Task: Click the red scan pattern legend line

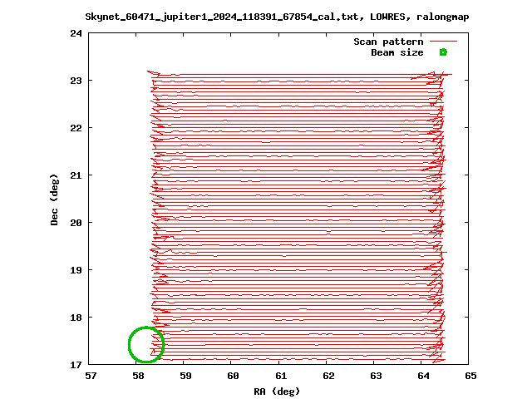Action: 443,42
